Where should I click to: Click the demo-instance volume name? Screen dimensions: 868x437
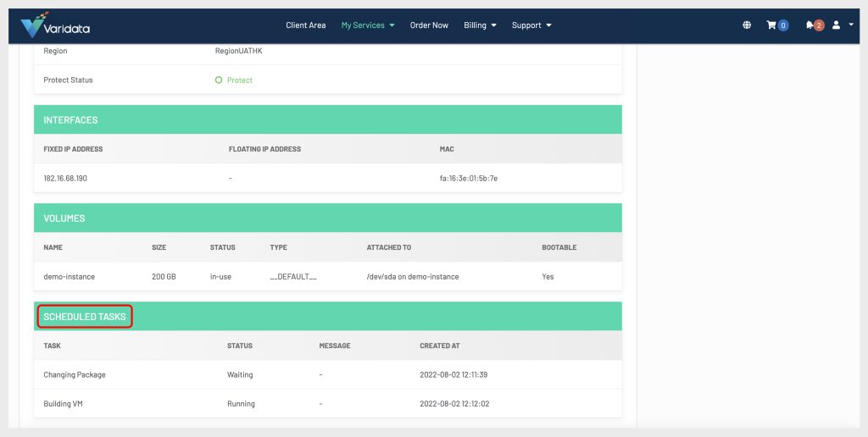[70, 277]
